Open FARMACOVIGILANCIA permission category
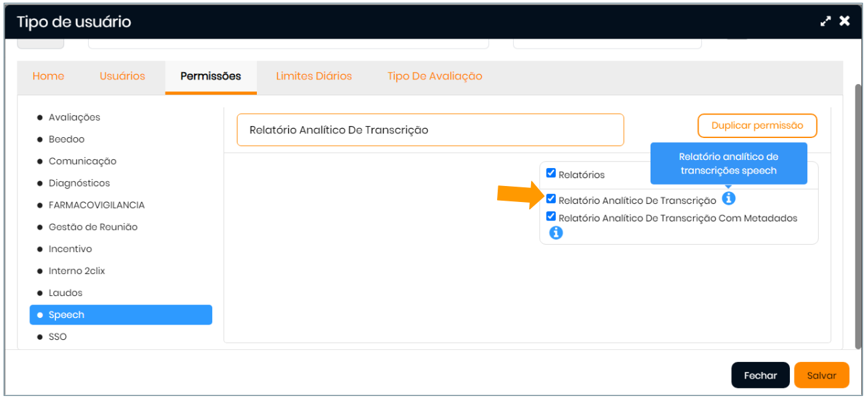 [x=96, y=205]
